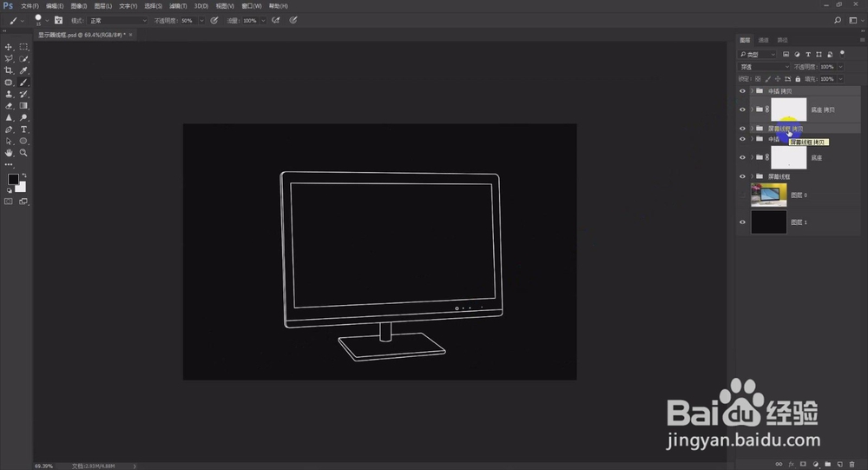Open the brush settings panel button

(x=58, y=21)
